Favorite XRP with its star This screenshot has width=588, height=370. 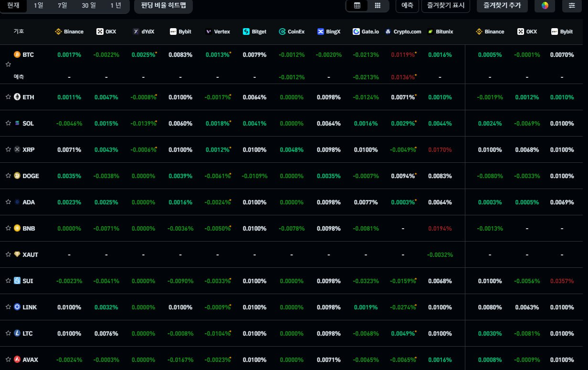coord(8,149)
